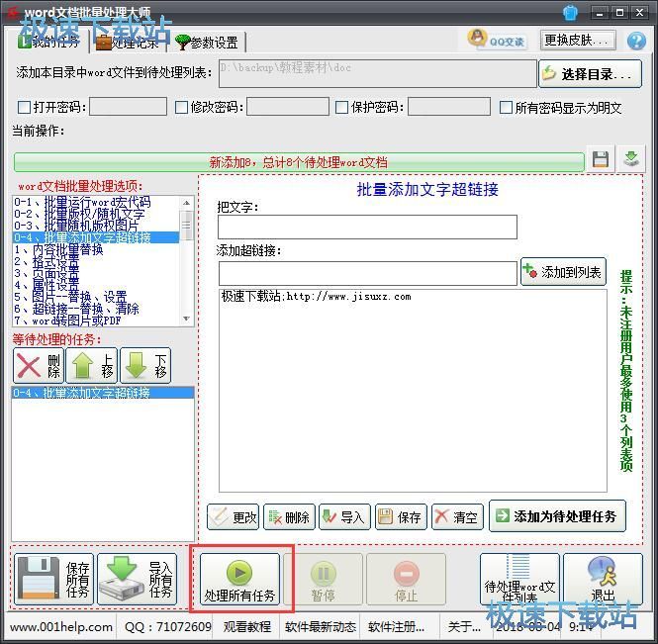
Task: Click 关于... in status bar
Action: 464,627
